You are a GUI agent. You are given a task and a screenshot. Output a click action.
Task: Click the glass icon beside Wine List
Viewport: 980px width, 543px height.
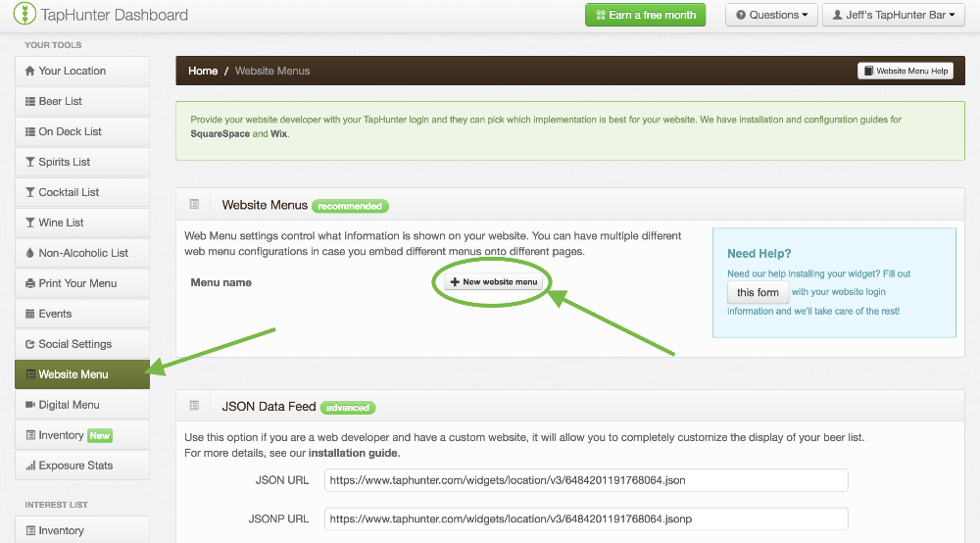[30, 222]
